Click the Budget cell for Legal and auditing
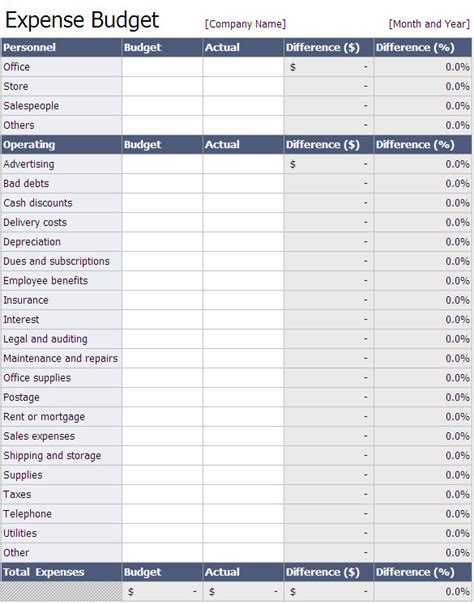Image resolution: width=474 pixels, height=604 pixels. (x=162, y=339)
